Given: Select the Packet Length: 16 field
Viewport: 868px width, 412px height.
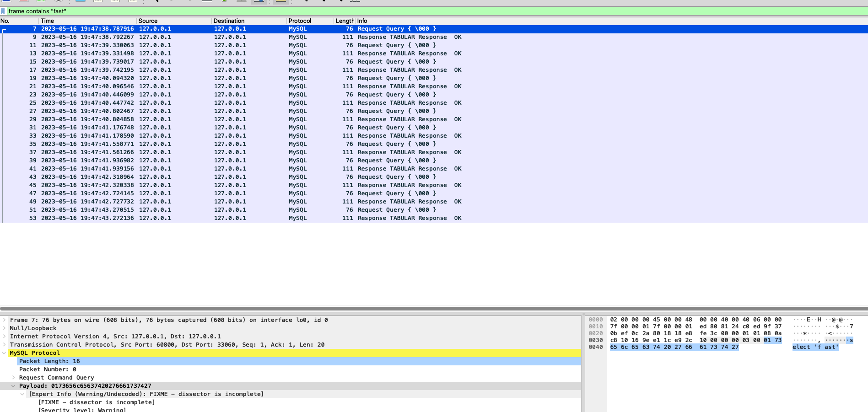Looking at the screenshot, I should [x=299, y=361].
